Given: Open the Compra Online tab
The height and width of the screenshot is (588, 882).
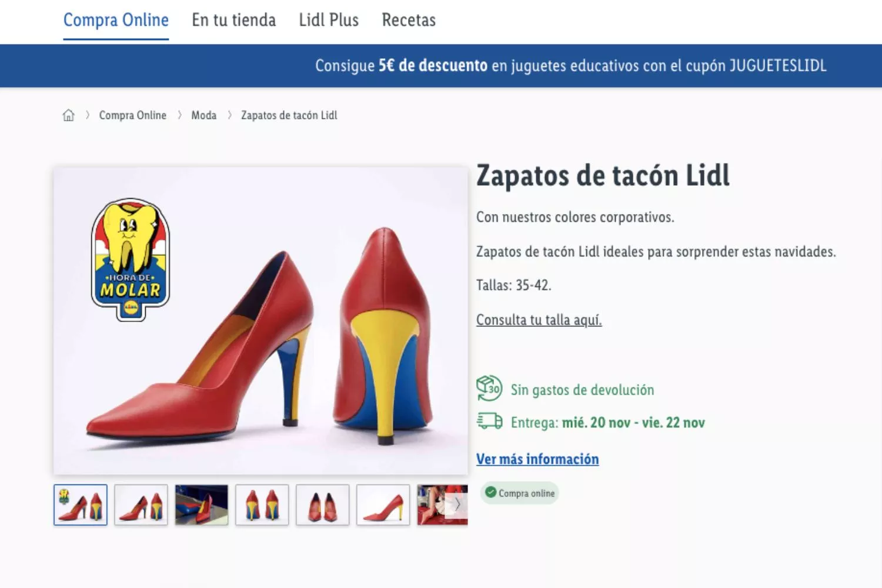Looking at the screenshot, I should click(x=116, y=20).
